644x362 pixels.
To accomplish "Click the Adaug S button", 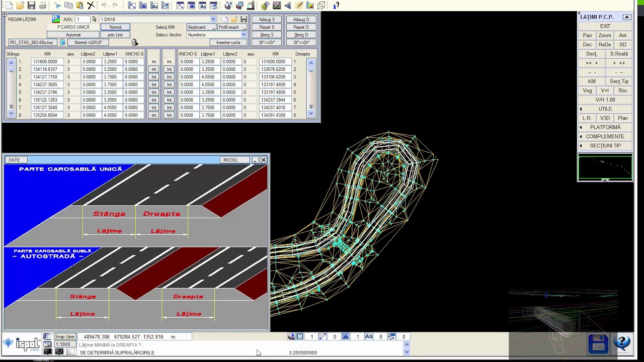I will (x=267, y=20).
